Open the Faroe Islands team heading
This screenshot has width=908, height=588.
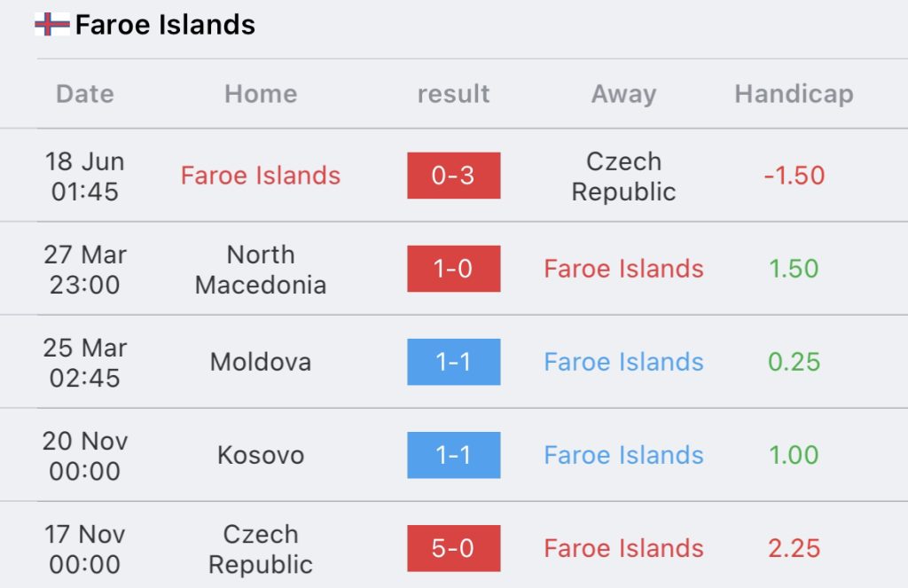[165, 24]
